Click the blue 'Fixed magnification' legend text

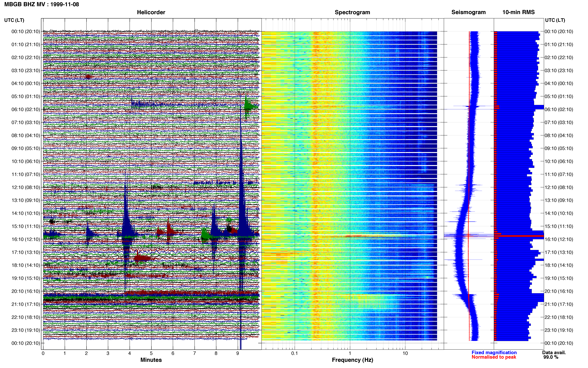tap(494, 353)
